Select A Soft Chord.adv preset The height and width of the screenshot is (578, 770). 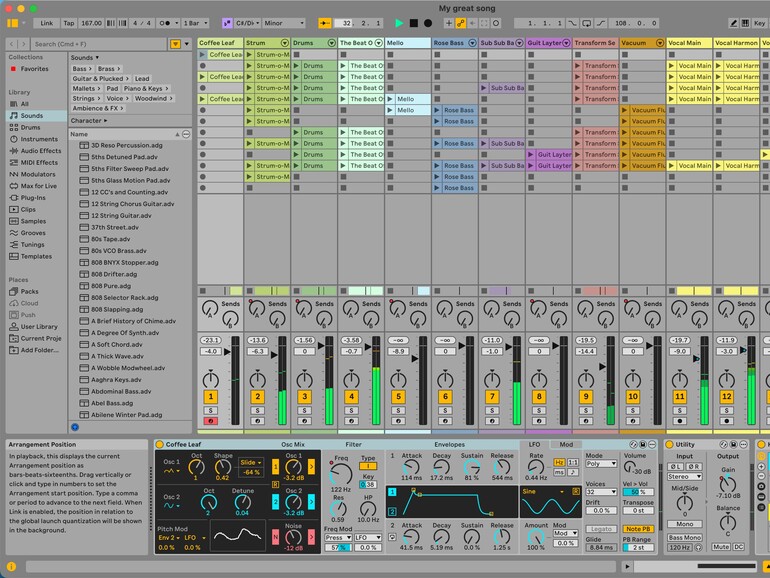(117, 344)
